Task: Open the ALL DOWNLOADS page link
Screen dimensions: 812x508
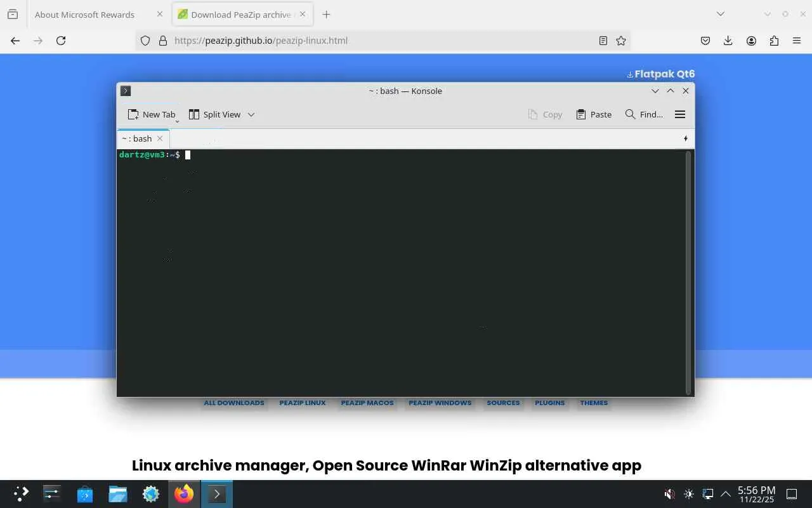Action: [234, 403]
